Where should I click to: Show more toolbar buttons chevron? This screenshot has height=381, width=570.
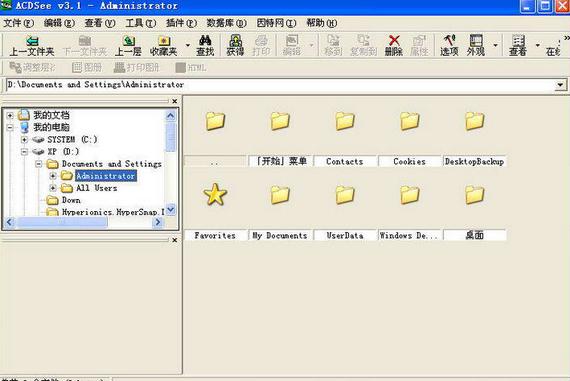click(566, 38)
